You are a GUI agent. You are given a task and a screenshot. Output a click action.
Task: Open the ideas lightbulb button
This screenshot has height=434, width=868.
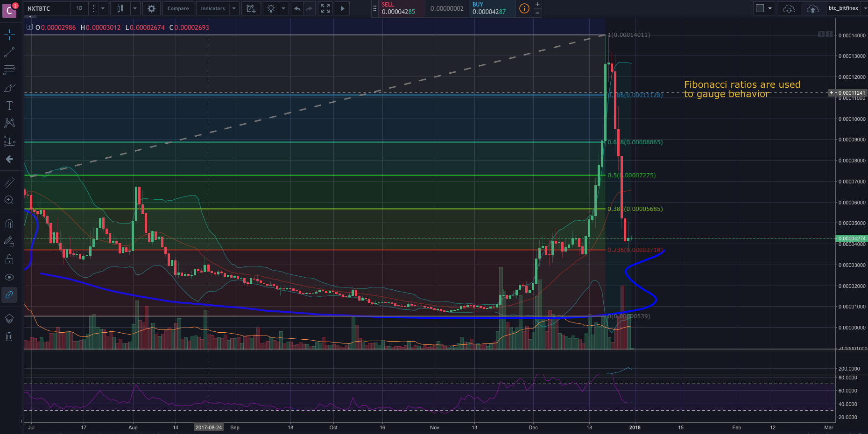click(271, 8)
